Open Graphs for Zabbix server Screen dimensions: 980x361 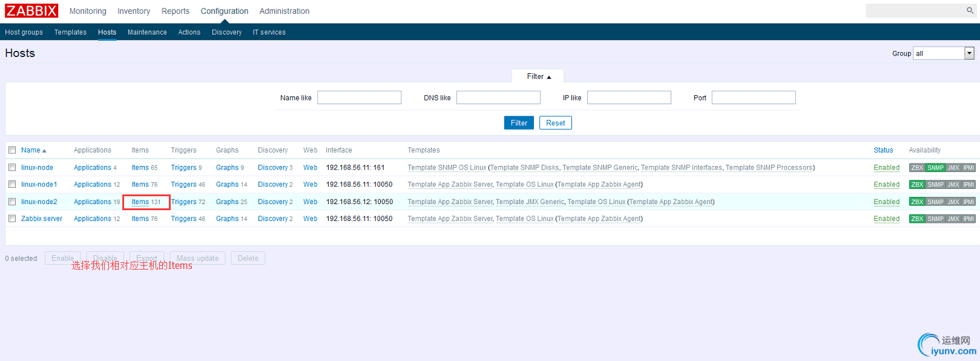[x=228, y=219]
